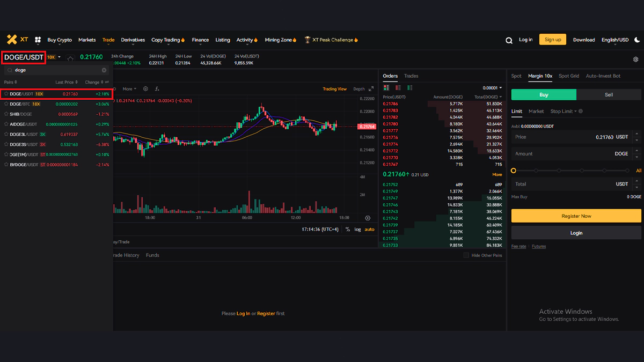Click the Login button under Register Now
This screenshot has width=644, height=362.
576,233
